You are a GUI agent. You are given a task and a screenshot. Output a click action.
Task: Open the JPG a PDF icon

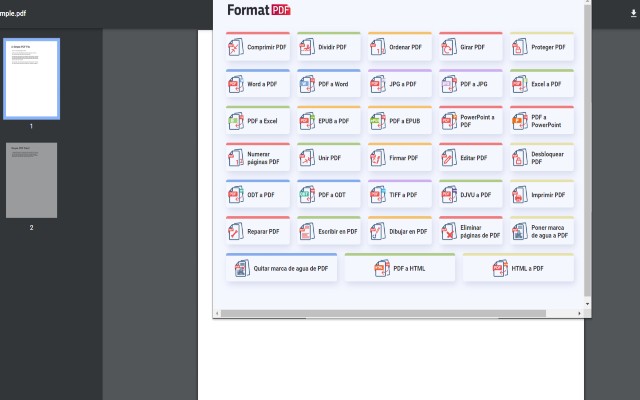pos(378,84)
